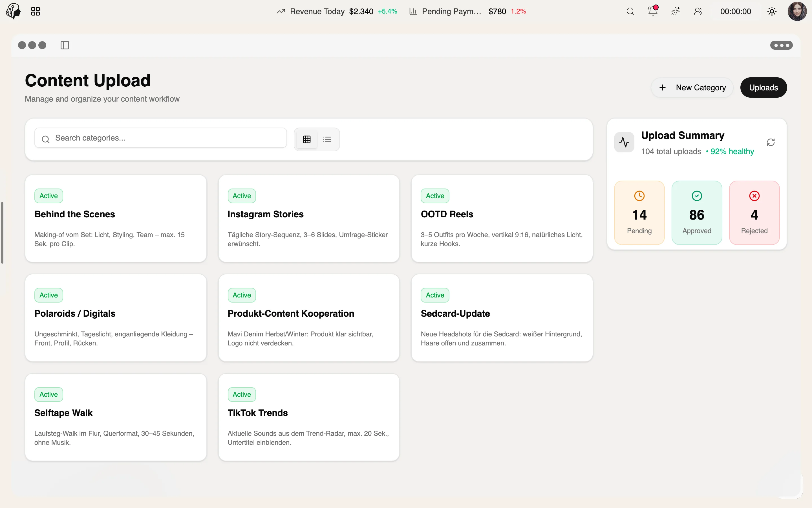
Task: Open the Uploads button
Action: click(763, 87)
